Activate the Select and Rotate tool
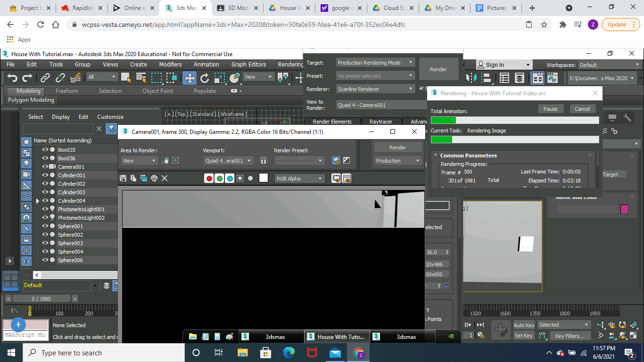The height and width of the screenshot is (362, 644). pos(205,78)
